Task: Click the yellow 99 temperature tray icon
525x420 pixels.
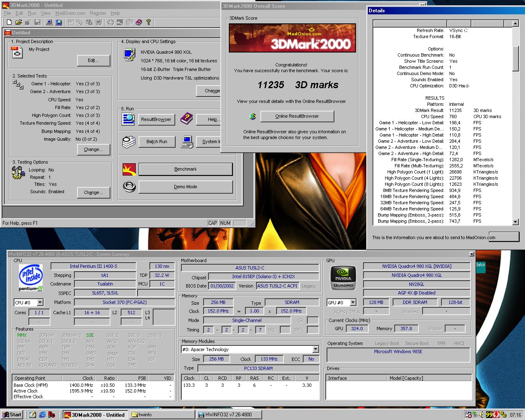Action: pos(489,415)
